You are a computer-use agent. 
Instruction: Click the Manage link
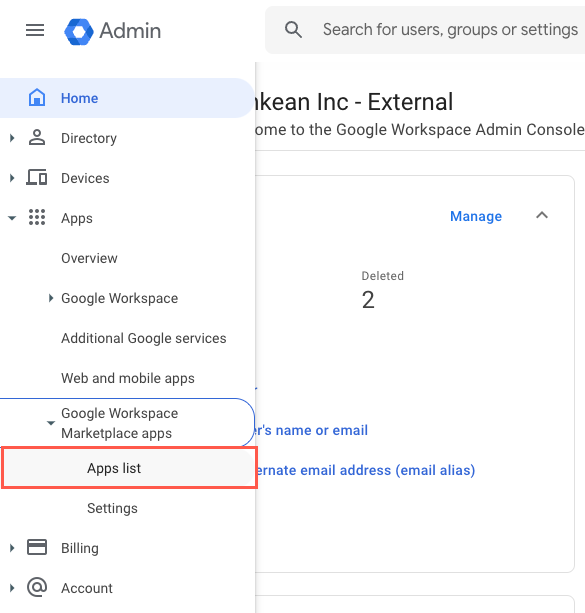476,216
